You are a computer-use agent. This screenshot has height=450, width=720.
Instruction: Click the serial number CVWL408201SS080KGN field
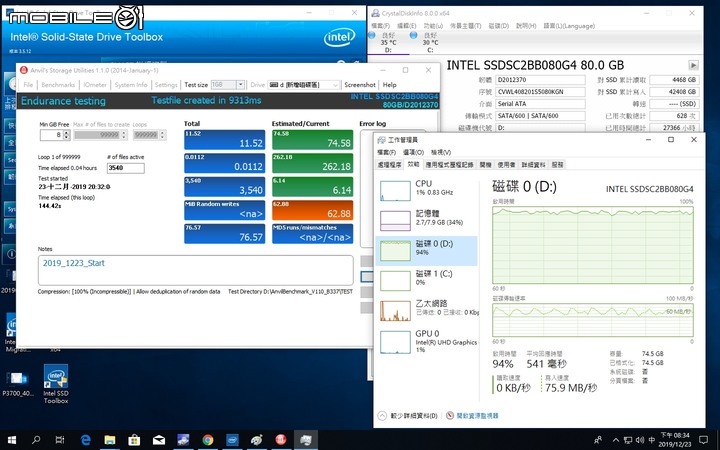[540, 92]
